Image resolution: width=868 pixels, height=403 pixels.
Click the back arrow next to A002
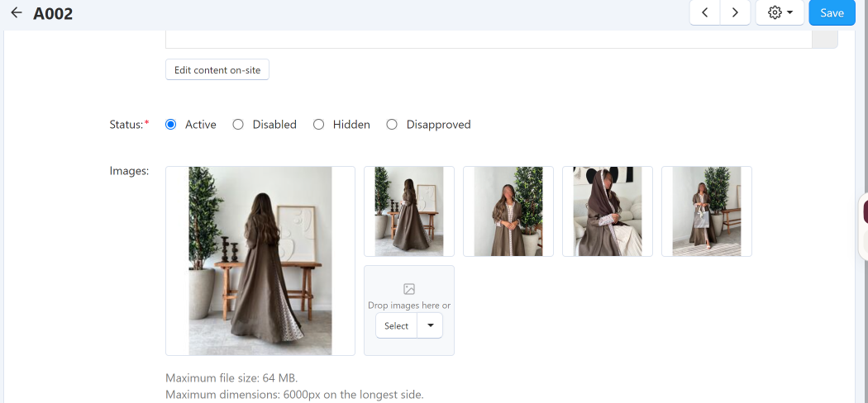[x=16, y=12]
